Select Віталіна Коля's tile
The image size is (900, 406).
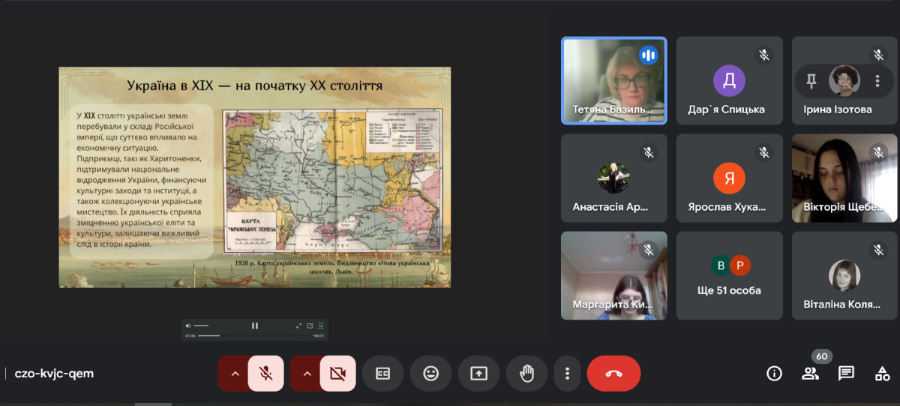pyautogui.click(x=844, y=276)
